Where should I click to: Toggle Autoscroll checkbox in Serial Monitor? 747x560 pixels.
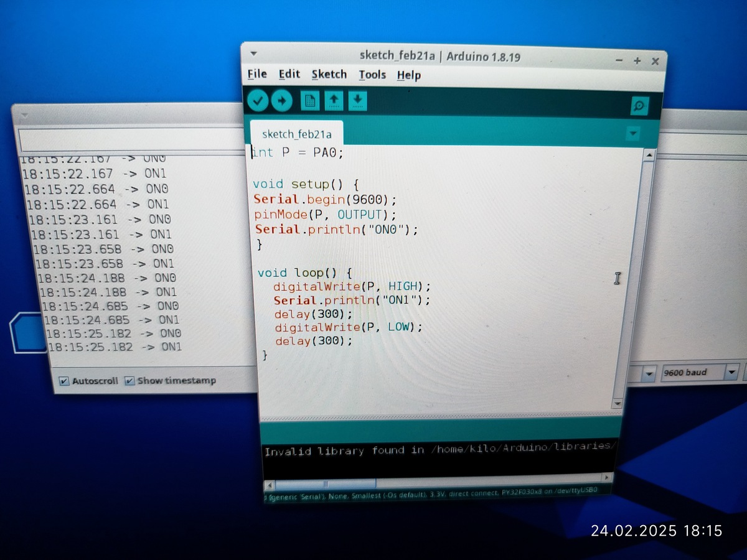[x=64, y=381]
